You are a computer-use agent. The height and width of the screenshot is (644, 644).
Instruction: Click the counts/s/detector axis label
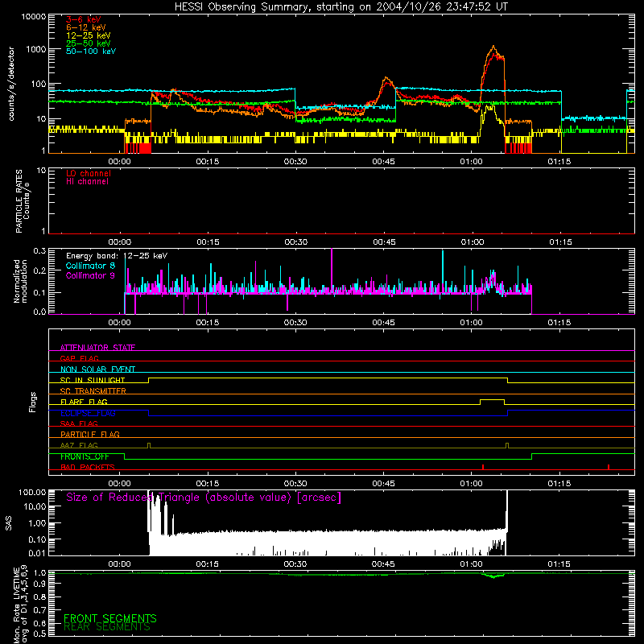pyautogui.click(x=11, y=84)
